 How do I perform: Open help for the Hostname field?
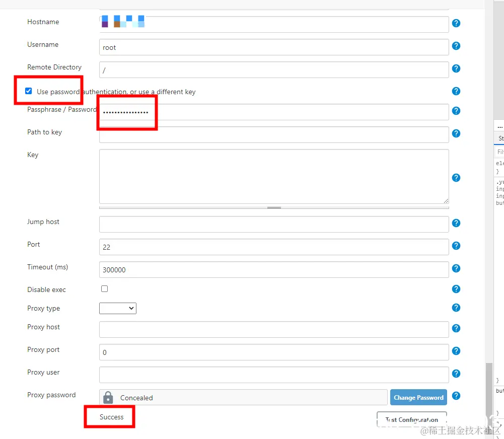[x=456, y=23]
